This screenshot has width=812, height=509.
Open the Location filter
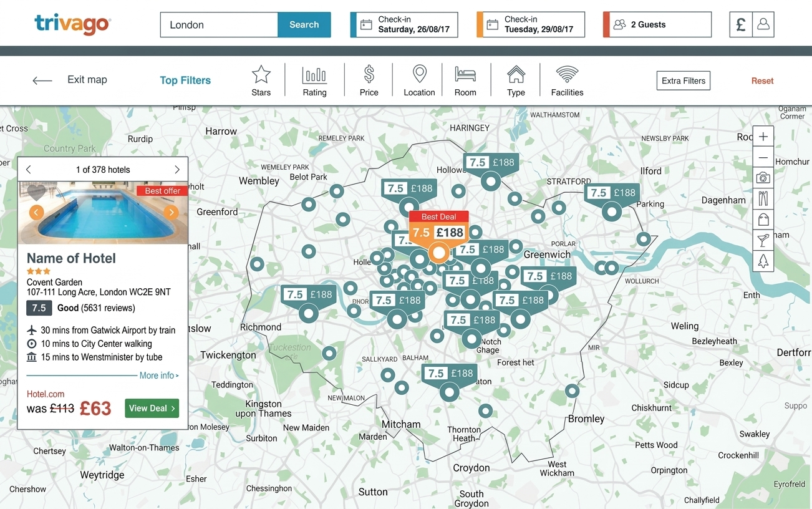click(x=419, y=80)
